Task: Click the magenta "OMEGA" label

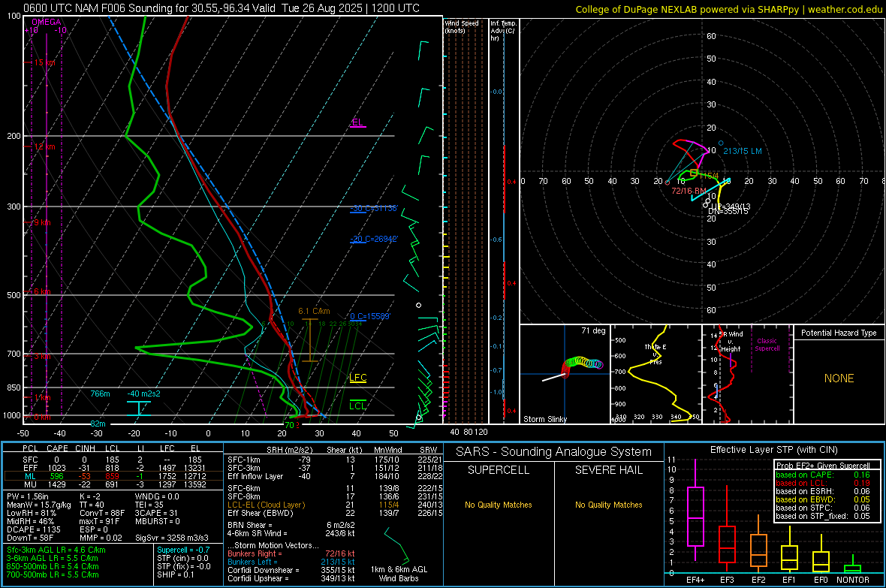Action: point(46,22)
